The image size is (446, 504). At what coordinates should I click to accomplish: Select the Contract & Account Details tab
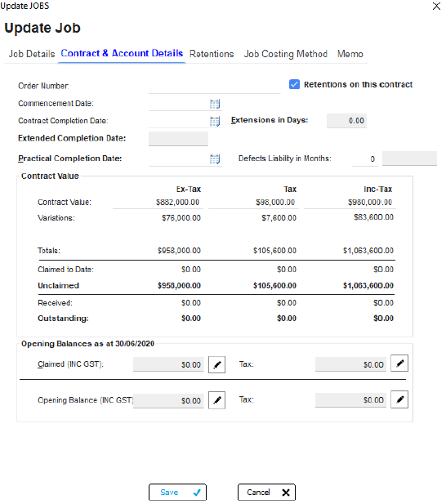click(122, 53)
